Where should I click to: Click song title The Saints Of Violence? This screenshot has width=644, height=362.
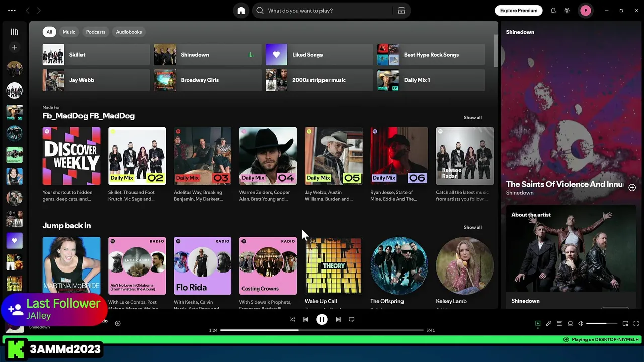(x=565, y=184)
